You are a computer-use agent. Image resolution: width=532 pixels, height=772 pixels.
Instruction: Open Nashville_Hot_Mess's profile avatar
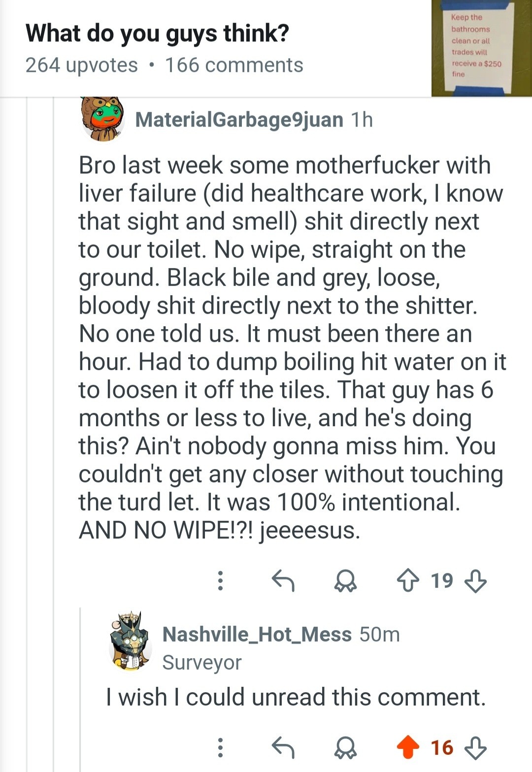coord(130,641)
